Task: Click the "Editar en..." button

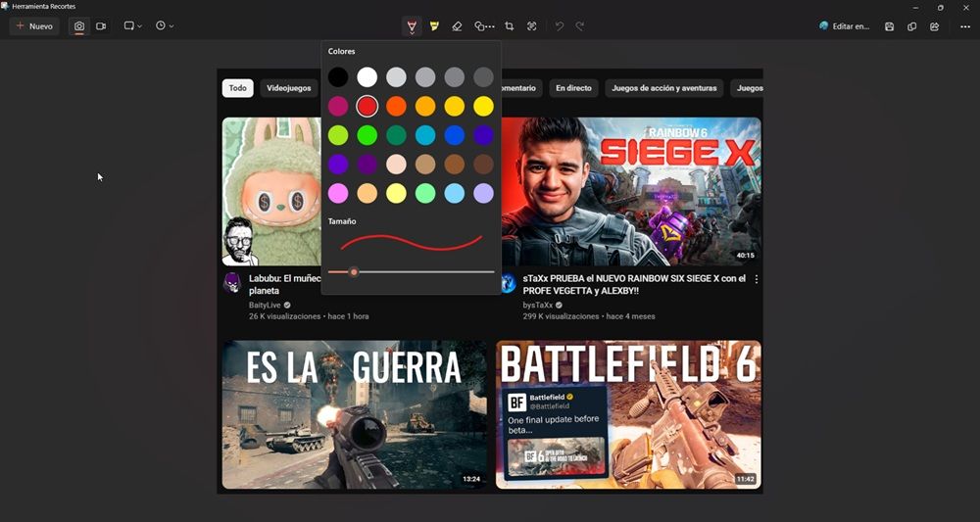Action: (844, 26)
